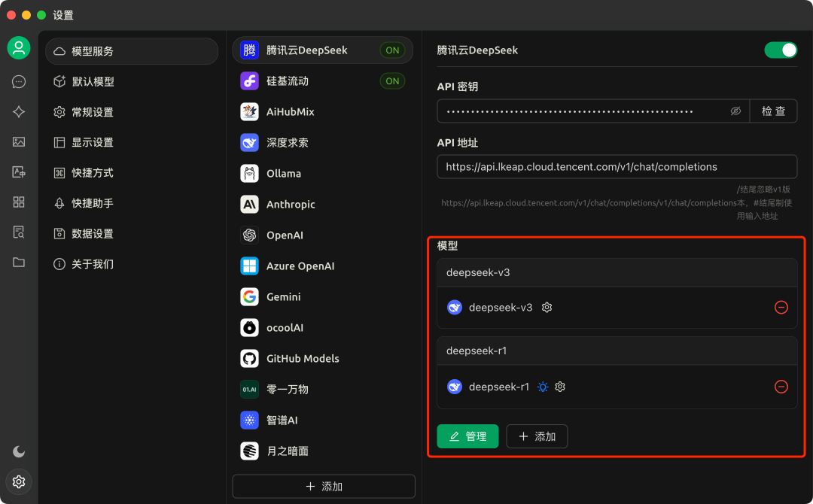Click the deepseek-r1 model row

pyautogui.click(x=617, y=387)
